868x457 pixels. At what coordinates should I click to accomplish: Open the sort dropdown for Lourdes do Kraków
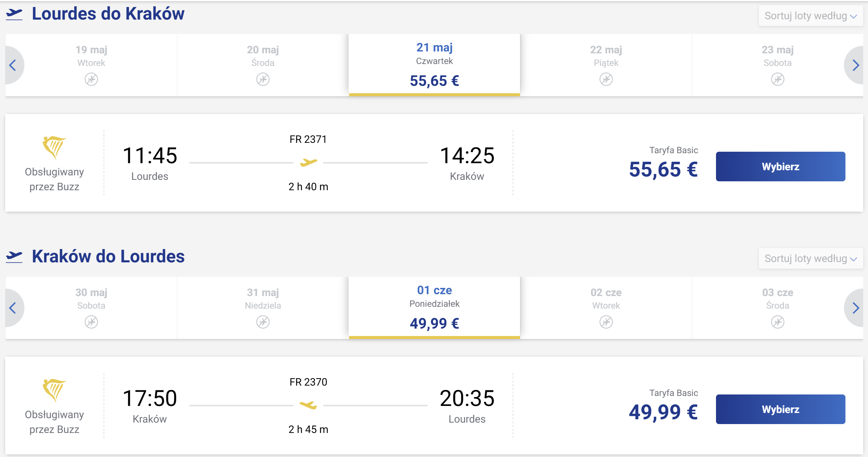pyautogui.click(x=811, y=16)
